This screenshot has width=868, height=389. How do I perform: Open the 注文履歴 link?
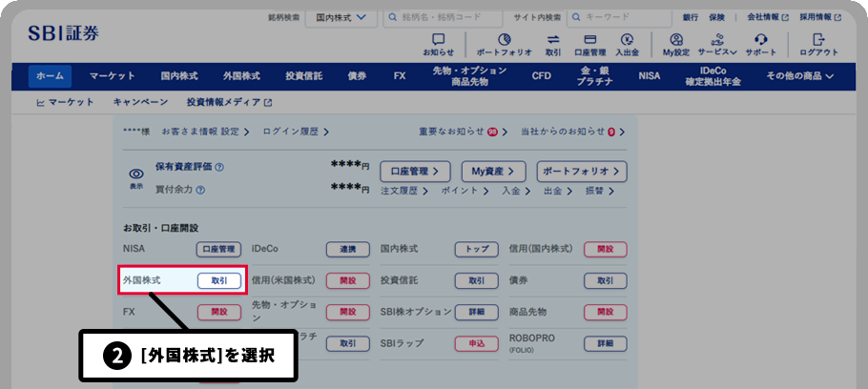(404, 191)
